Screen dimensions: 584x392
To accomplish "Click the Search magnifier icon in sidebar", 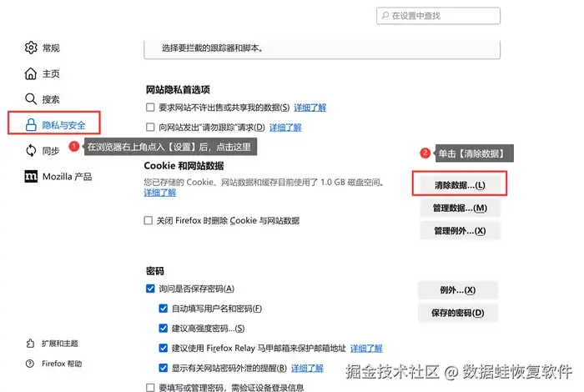I will coord(31,99).
